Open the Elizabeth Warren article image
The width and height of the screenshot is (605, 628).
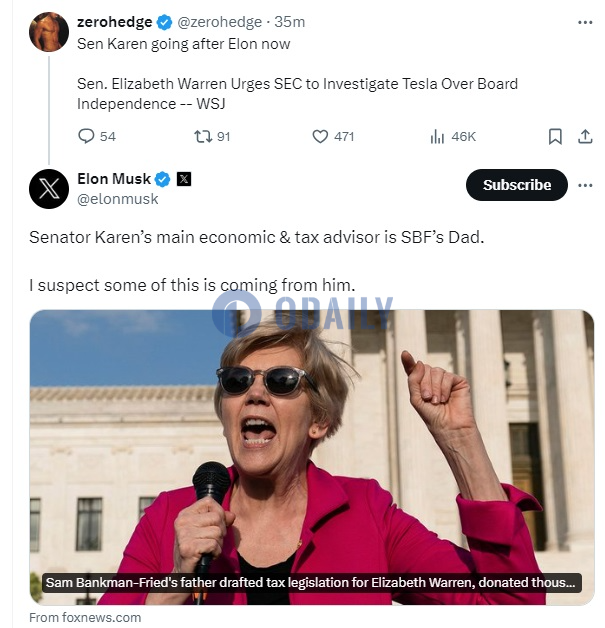(311, 440)
